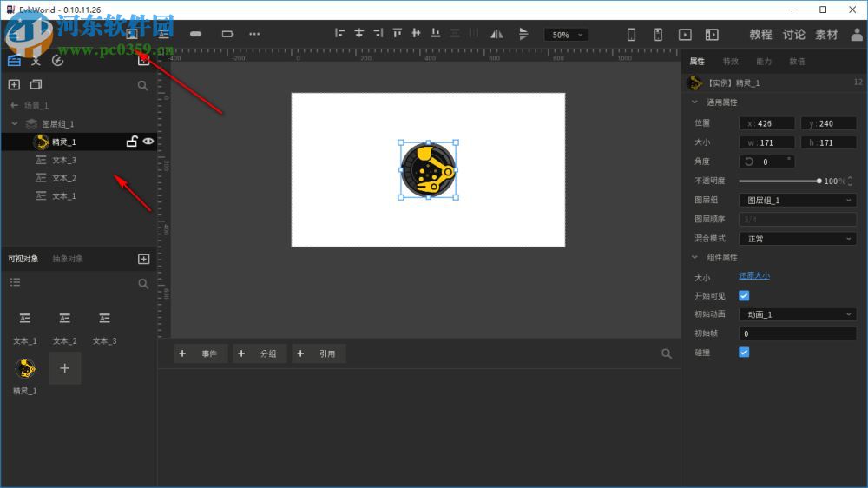Open the more tools ellipsis menu
868x488 pixels.
point(254,34)
